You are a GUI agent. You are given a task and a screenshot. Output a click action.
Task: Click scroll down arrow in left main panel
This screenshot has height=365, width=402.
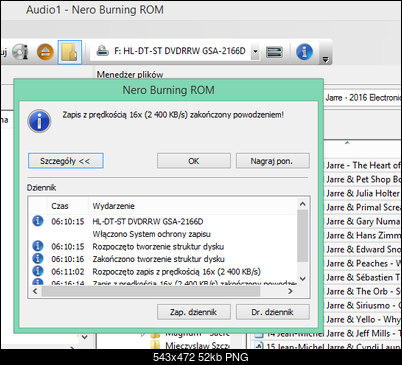pyautogui.click(x=85, y=337)
